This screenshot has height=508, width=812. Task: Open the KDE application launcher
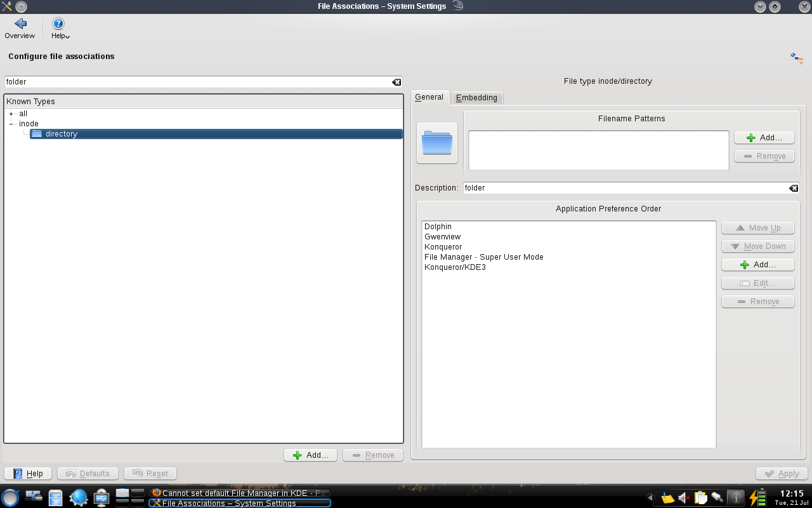tap(10, 497)
